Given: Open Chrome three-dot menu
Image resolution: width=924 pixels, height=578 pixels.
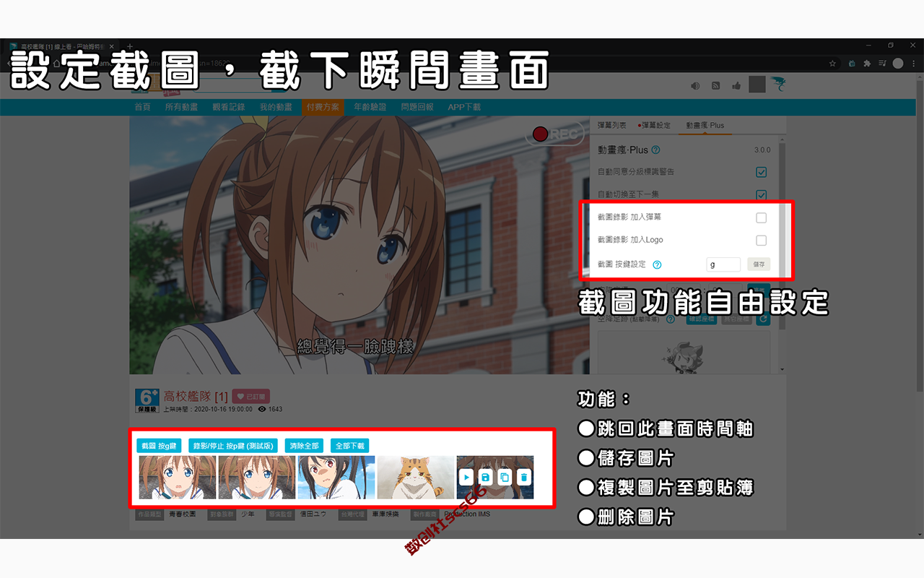Looking at the screenshot, I should [913, 64].
